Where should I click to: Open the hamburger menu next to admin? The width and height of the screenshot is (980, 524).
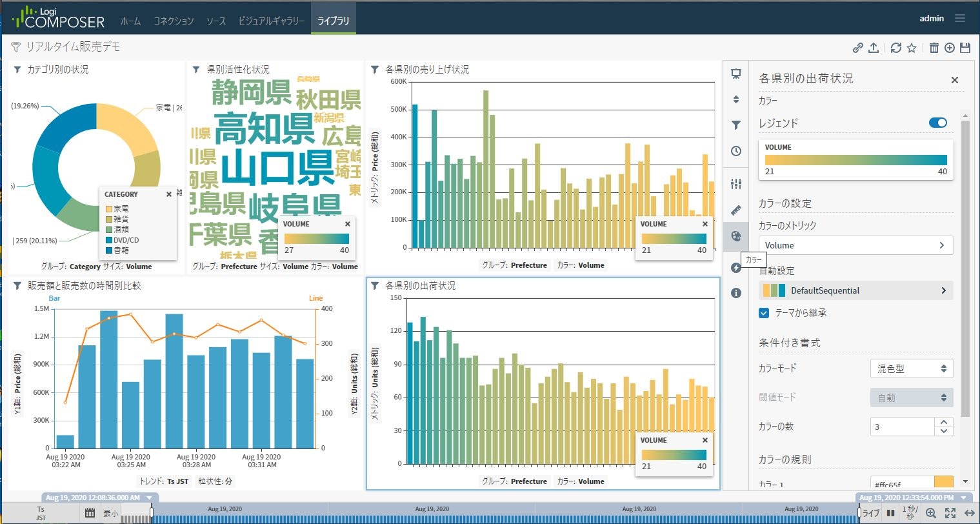point(960,18)
